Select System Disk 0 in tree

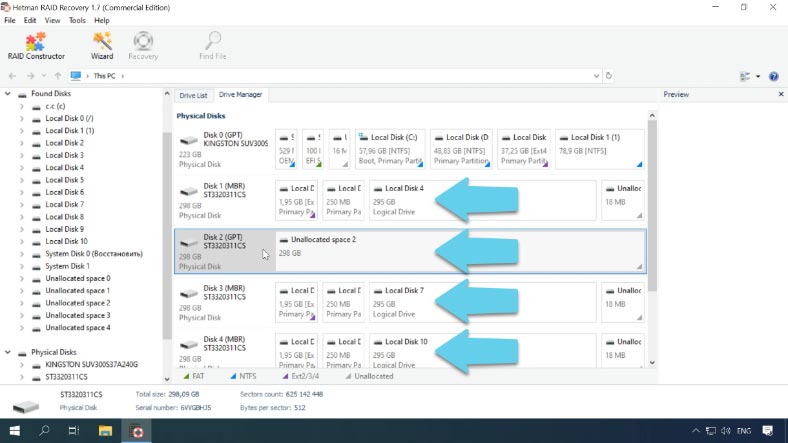[x=94, y=254]
